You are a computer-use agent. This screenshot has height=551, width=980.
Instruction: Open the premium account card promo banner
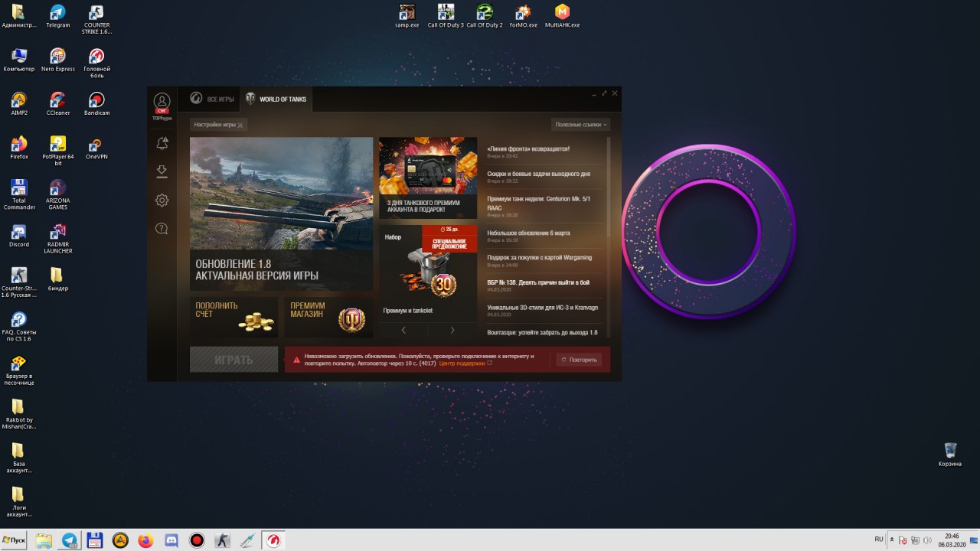[x=428, y=178]
